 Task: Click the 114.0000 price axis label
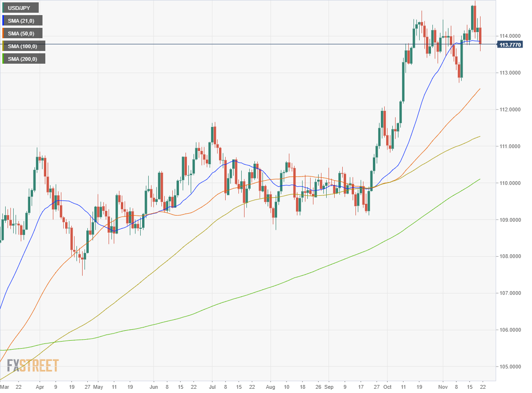510,36
